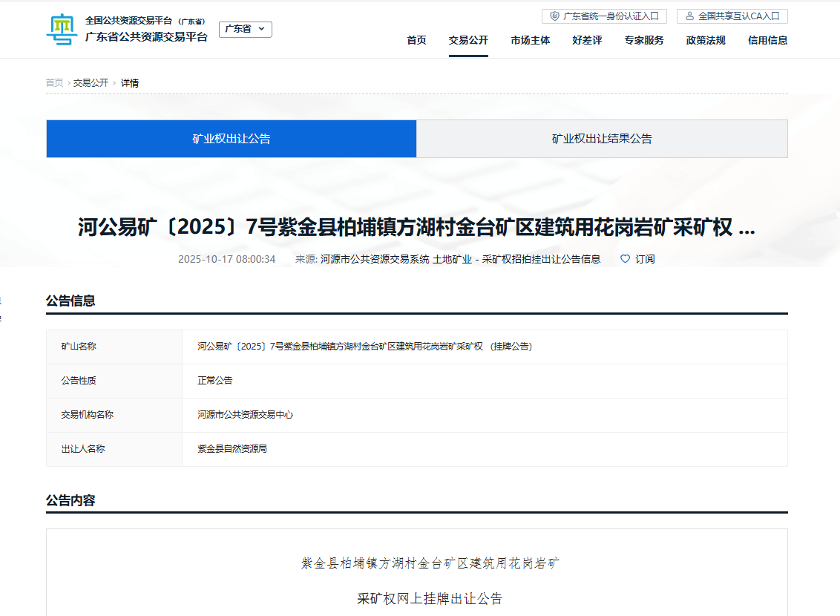Go to 首页 in top navigation
Image resolution: width=840 pixels, height=616 pixels.
(416, 40)
